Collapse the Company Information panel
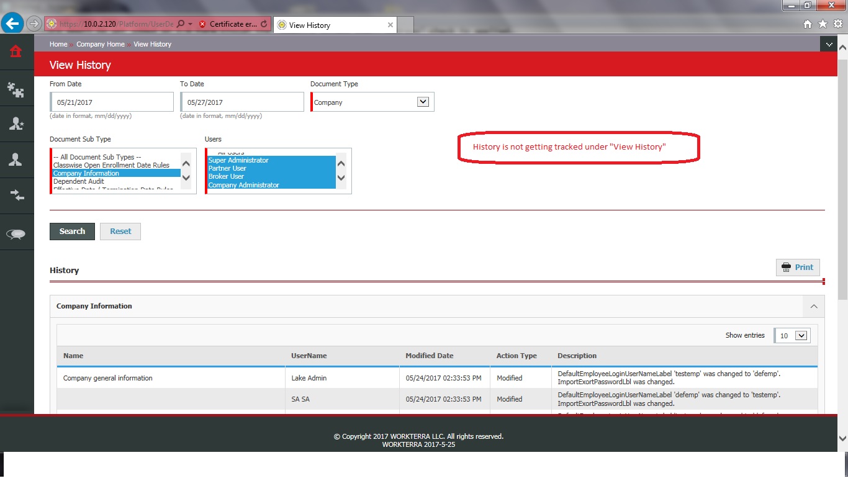 point(813,307)
